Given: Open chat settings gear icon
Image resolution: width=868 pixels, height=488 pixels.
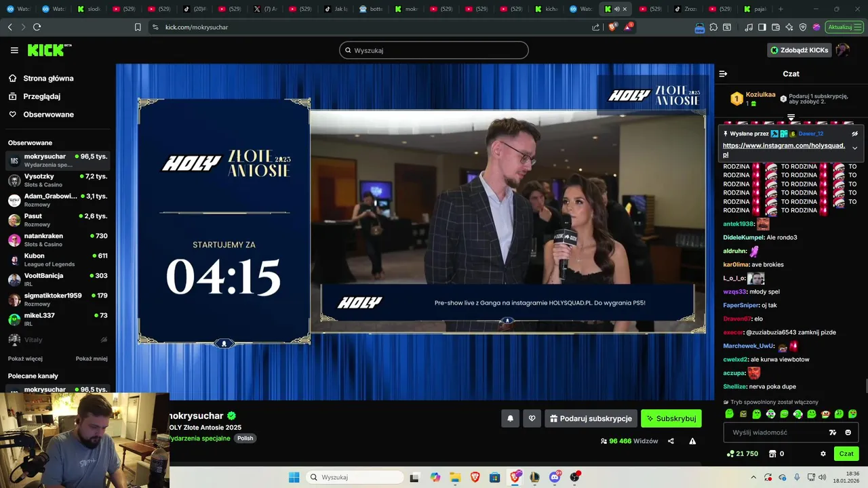Looking at the screenshot, I should (x=823, y=454).
